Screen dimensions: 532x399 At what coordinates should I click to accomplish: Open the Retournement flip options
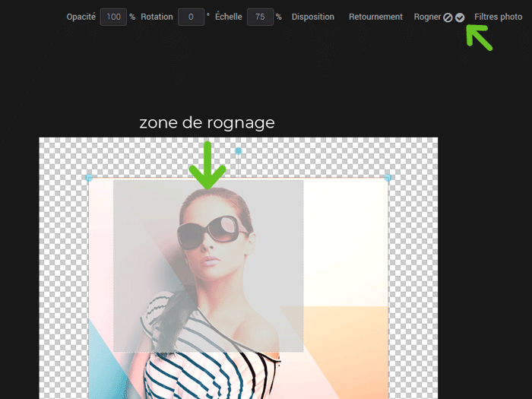375,17
